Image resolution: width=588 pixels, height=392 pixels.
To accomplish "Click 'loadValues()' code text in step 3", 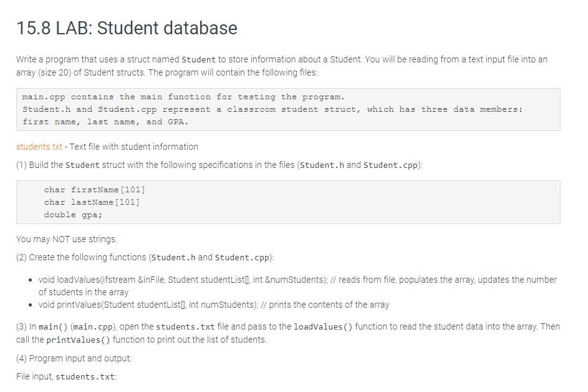I will pos(323,326).
